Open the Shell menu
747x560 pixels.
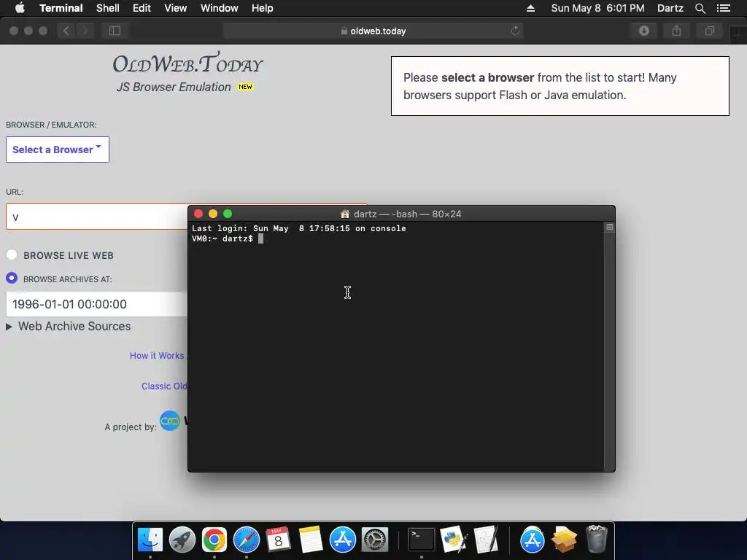tap(108, 8)
